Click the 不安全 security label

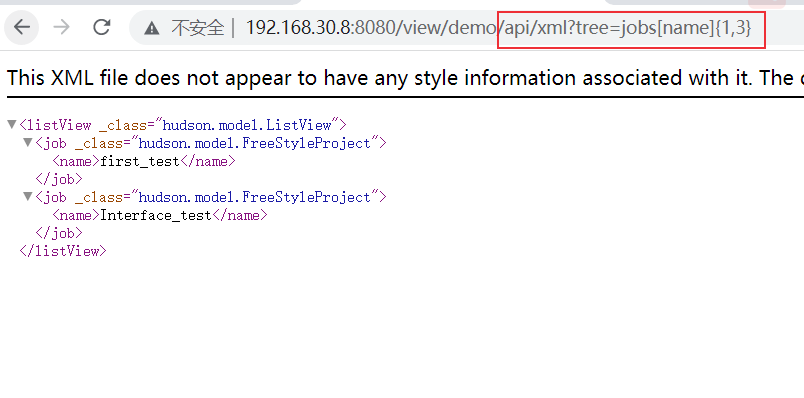(198, 28)
